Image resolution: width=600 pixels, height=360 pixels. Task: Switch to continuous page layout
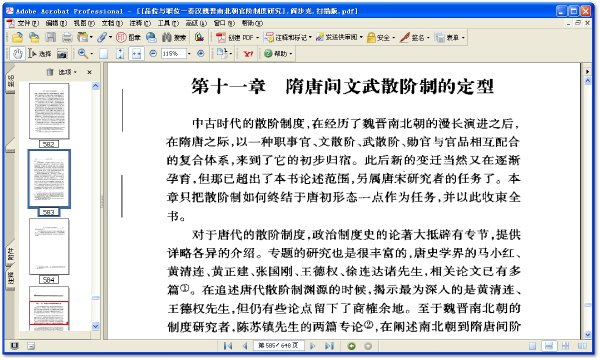(549, 346)
